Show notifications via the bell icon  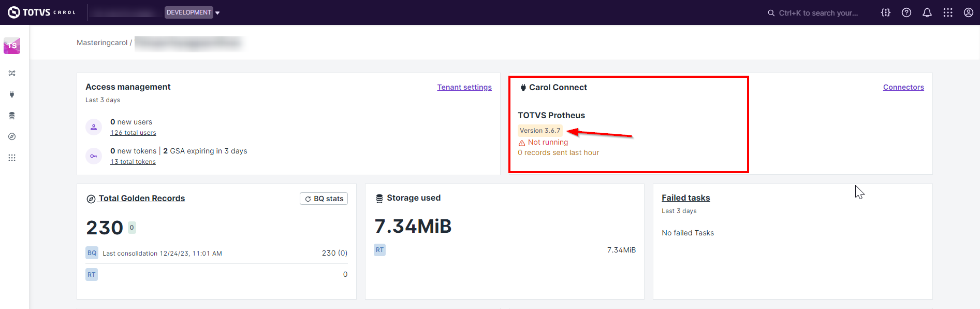(x=927, y=12)
